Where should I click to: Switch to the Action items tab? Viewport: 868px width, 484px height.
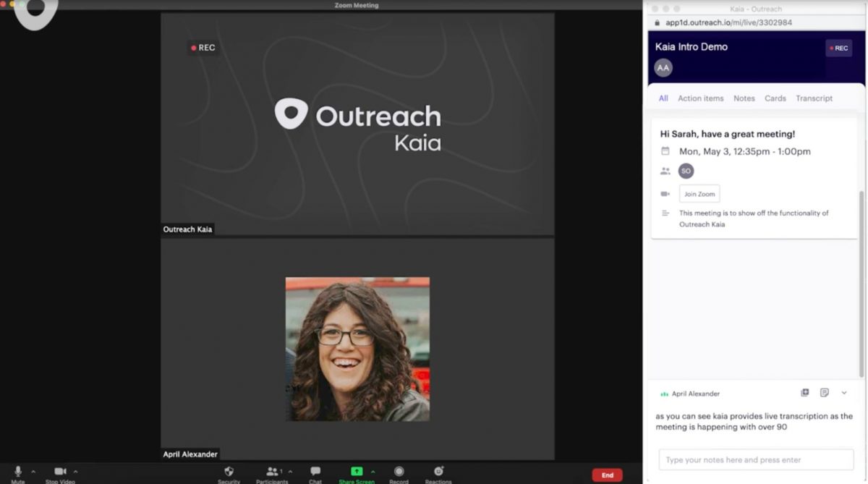pos(700,98)
